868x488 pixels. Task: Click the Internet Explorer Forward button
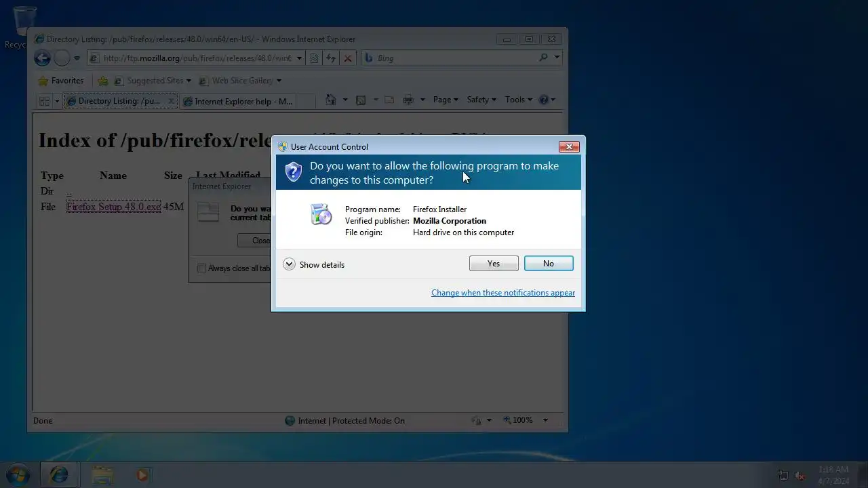[x=62, y=58]
